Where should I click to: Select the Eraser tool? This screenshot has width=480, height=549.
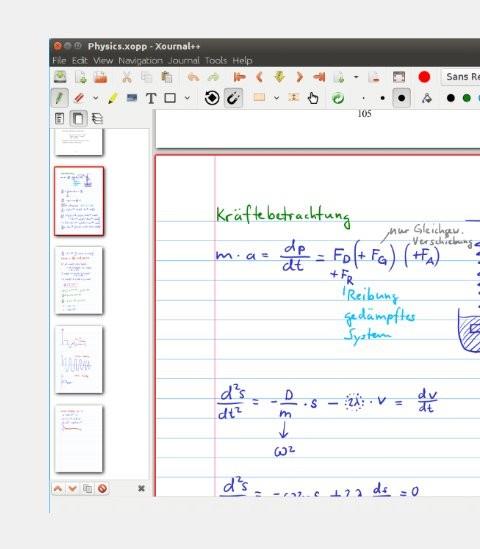coord(79,98)
